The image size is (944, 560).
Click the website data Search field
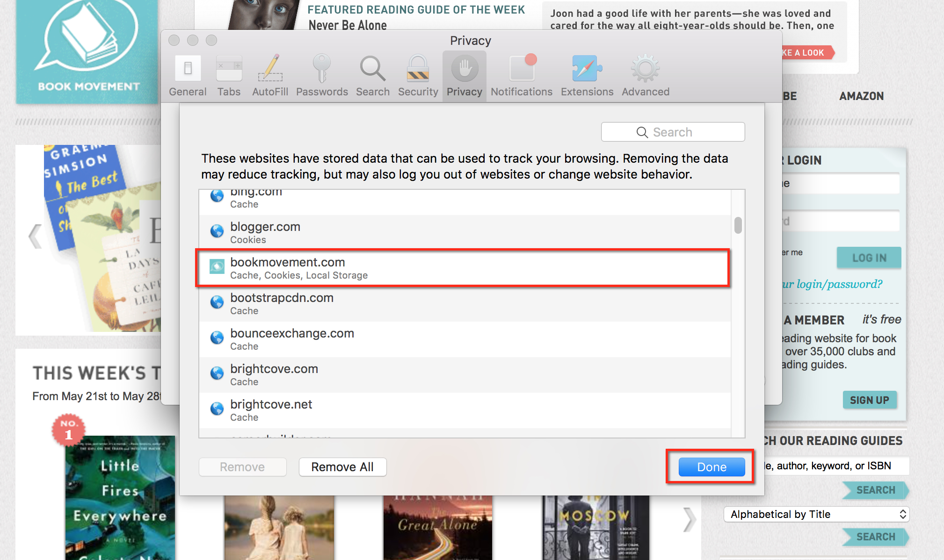click(673, 132)
